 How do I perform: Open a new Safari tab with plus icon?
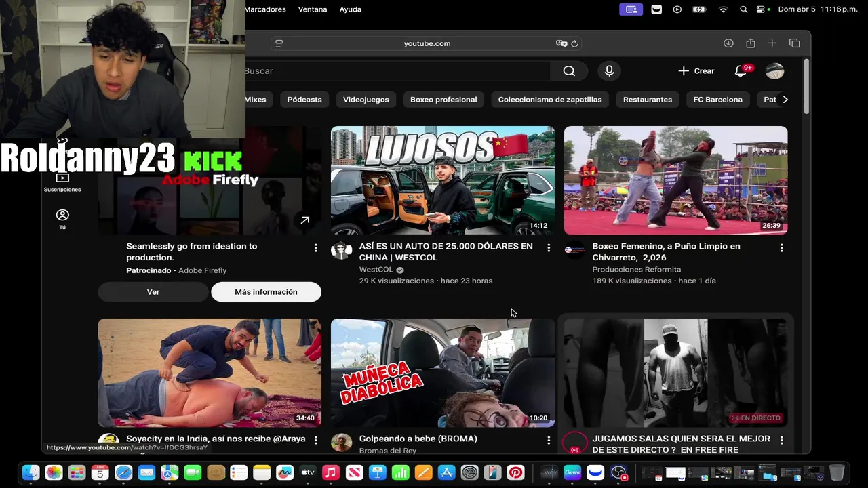point(772,43)
